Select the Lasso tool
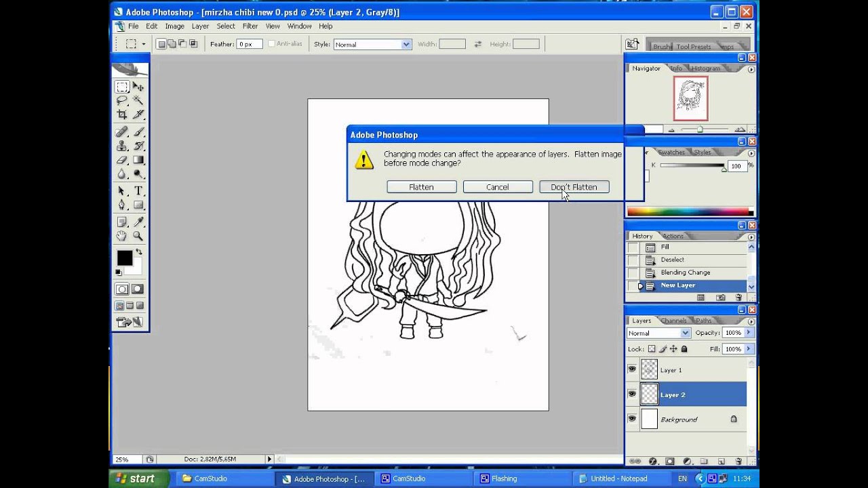The image size is (868, 488). click(122, 100)
